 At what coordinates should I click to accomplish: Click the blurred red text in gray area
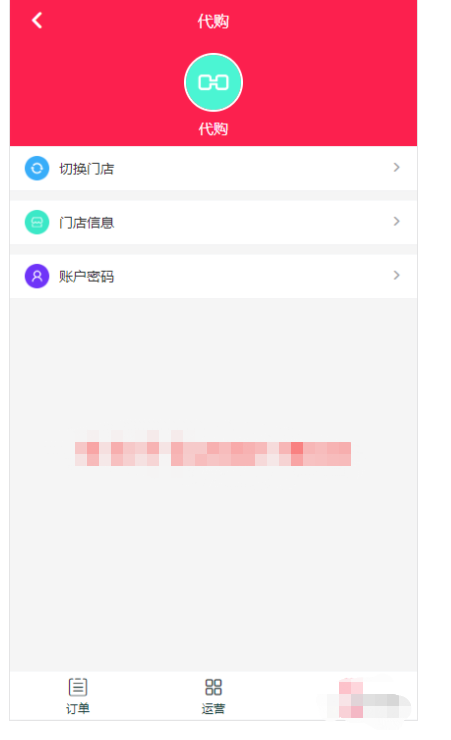click(x=213, y=454)
